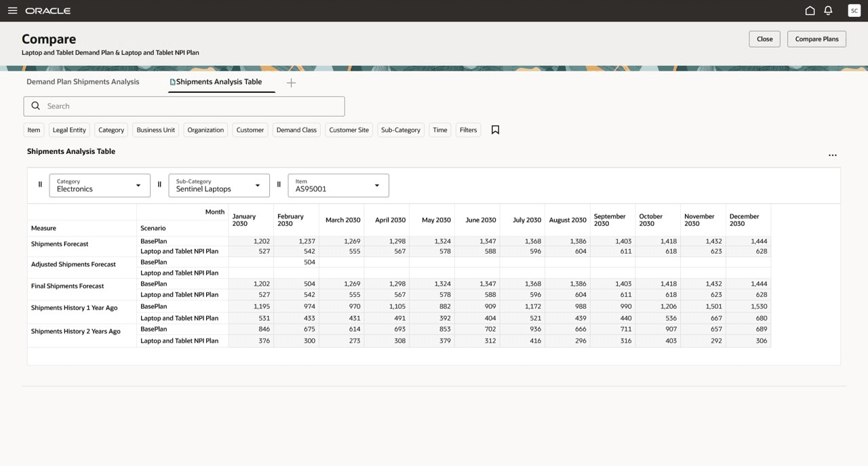Go to the Oracle home icon
Screen dimensions: 868x466
810,11
